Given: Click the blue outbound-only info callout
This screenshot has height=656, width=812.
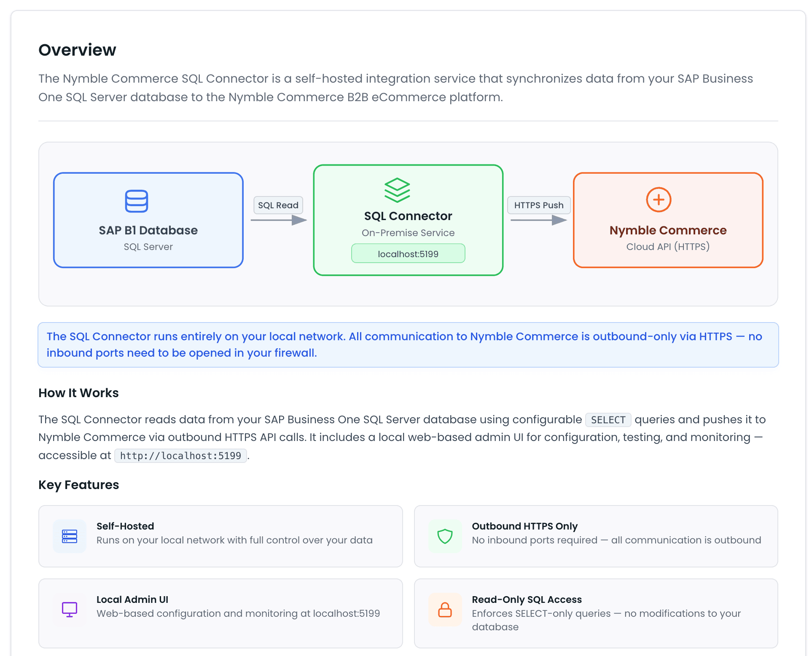Looking at the screenshot, I should click(408, 345).
